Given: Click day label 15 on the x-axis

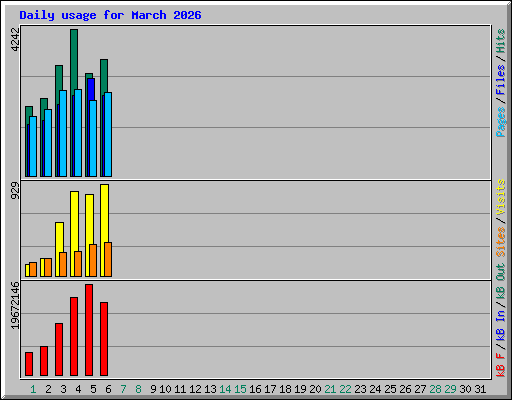Looking at the screenshot, I should click(x=240, y=389).
